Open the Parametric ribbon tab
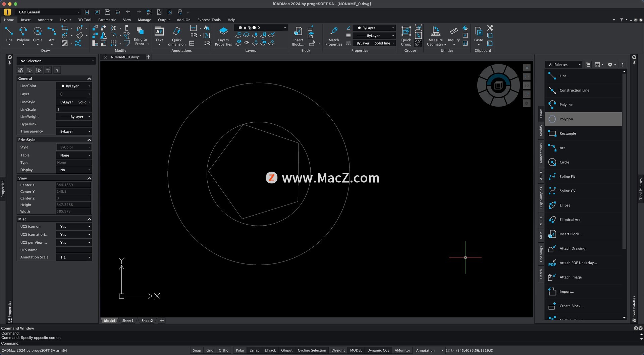The width and height of the screenshot is (644, 355). click(x=107, y=20)
